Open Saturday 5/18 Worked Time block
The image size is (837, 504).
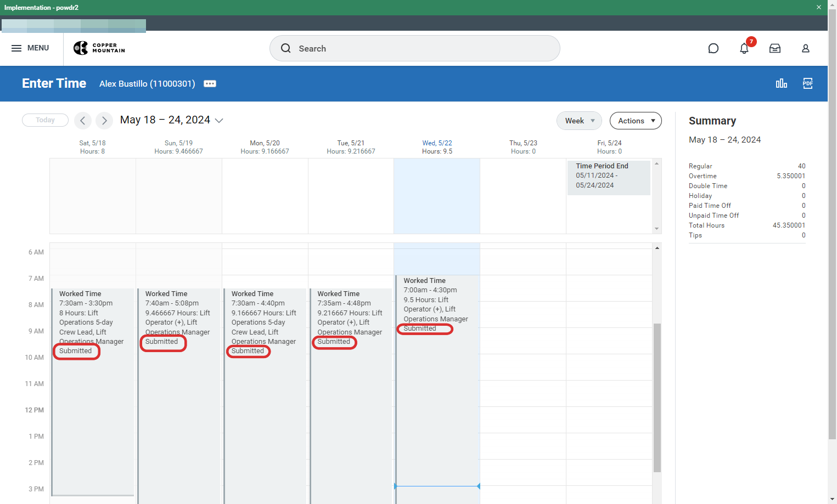(x=93, y=392)
